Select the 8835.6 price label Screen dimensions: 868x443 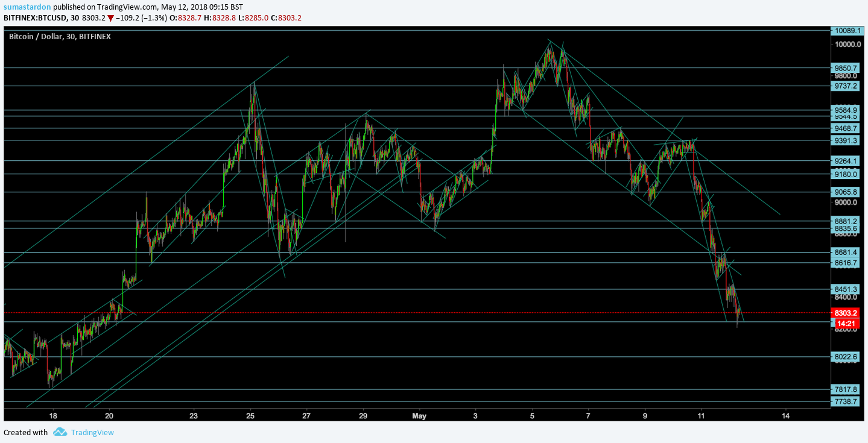846,229
